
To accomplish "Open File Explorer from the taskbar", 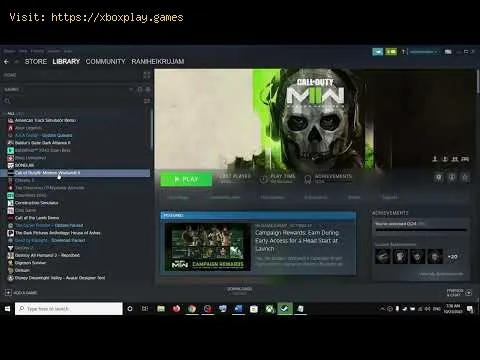I will [161, 309].
